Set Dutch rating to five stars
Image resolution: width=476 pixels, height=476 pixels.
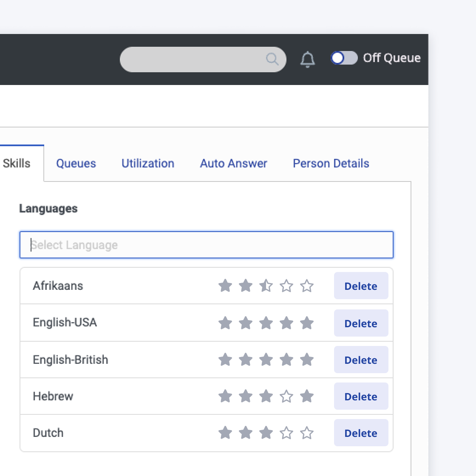coord(306,433)
